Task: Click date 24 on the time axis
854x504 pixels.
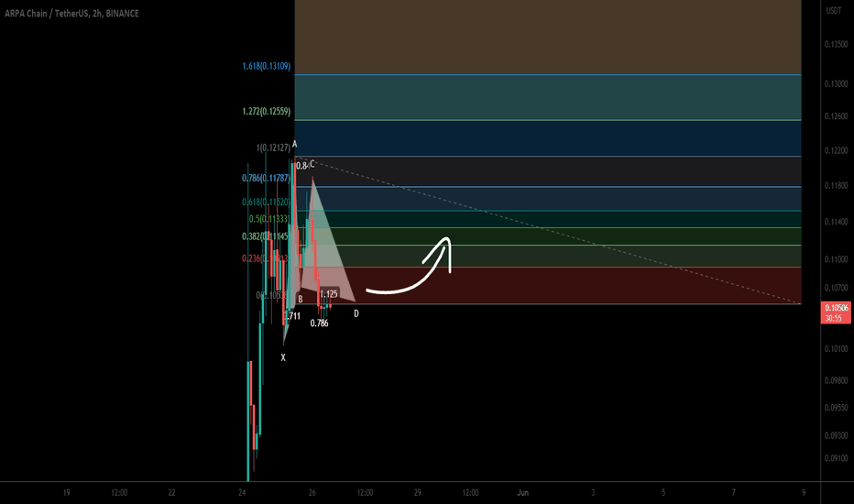Action: coord(242,493)
